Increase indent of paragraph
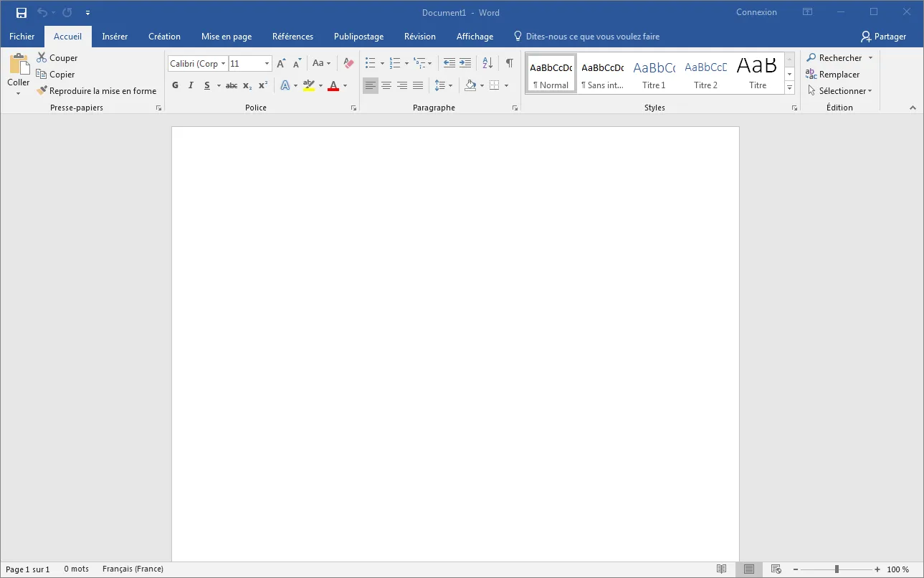Image resolution: width=924 pixels, height=578 pixels. point(465,63)
